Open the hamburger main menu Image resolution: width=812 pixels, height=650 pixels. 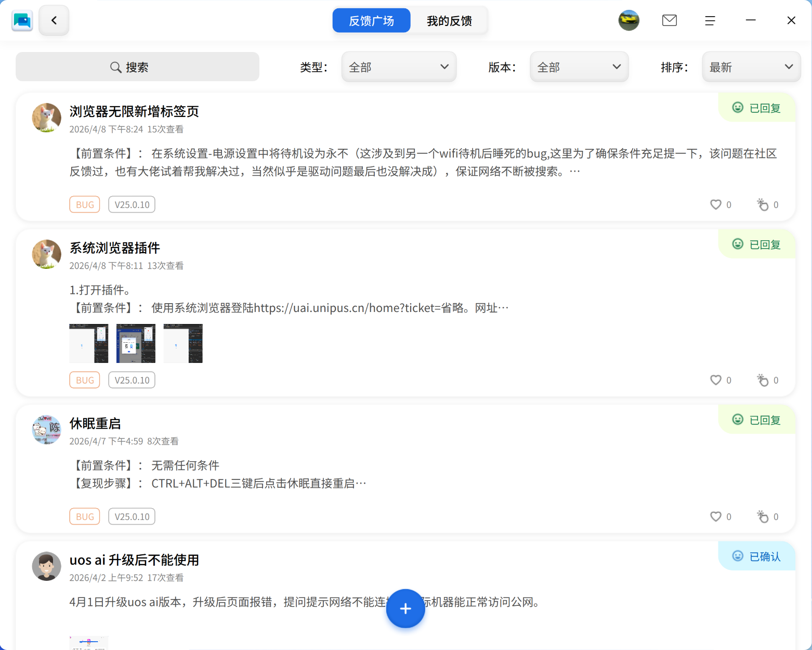710,21
